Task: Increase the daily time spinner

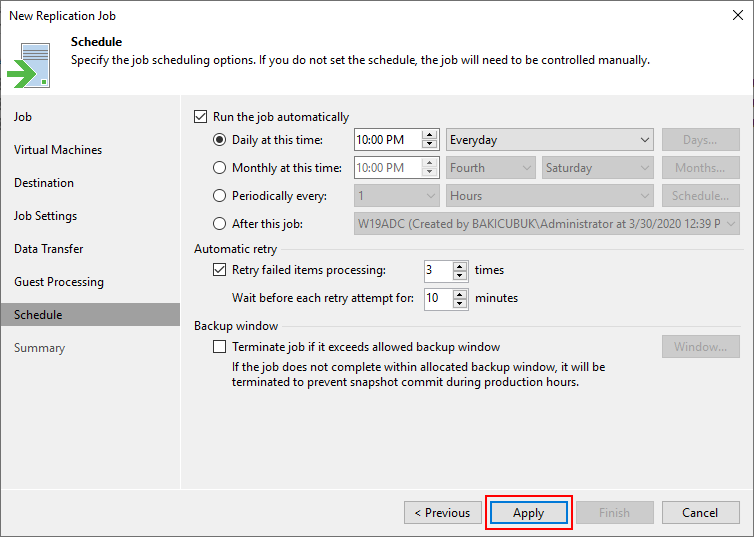Action: (430, 136)
